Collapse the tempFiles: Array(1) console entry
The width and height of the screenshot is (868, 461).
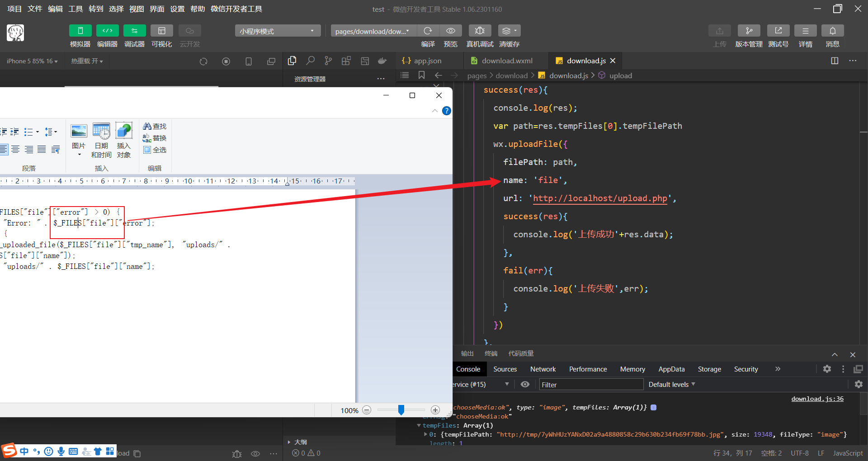(419, 425)
